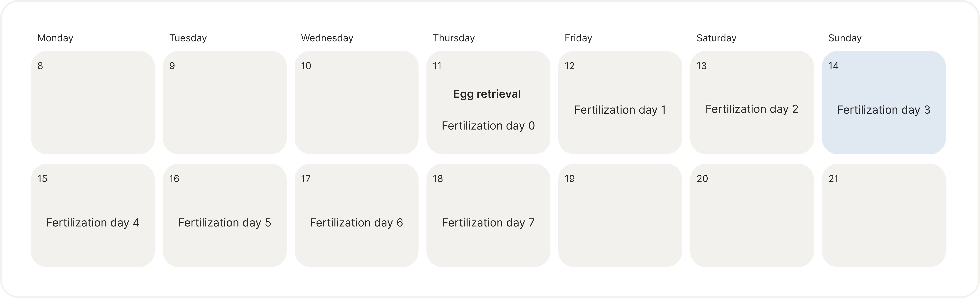This screenshot has height=298, width=980.
Task: Click the Fertilization day 0 label
Action: pyautogui.click(x=488, y=126)
